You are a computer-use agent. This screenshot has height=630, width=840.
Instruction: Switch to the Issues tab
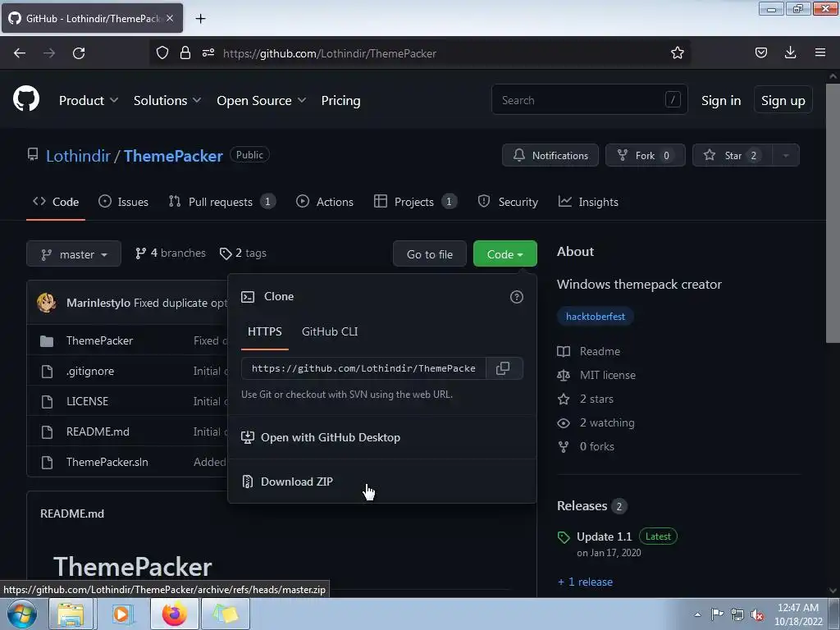pyautogui.click(x=124, y=202)
